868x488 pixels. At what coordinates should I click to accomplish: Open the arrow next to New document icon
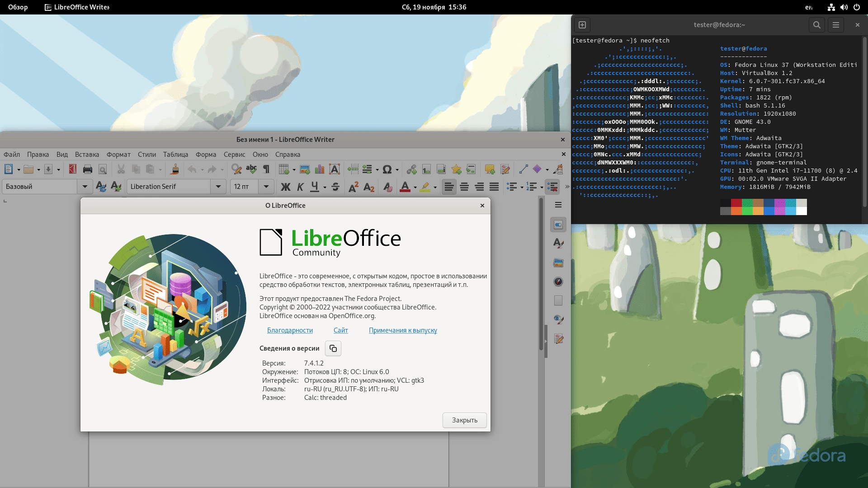pyautogui.click(x=19, y=170)
